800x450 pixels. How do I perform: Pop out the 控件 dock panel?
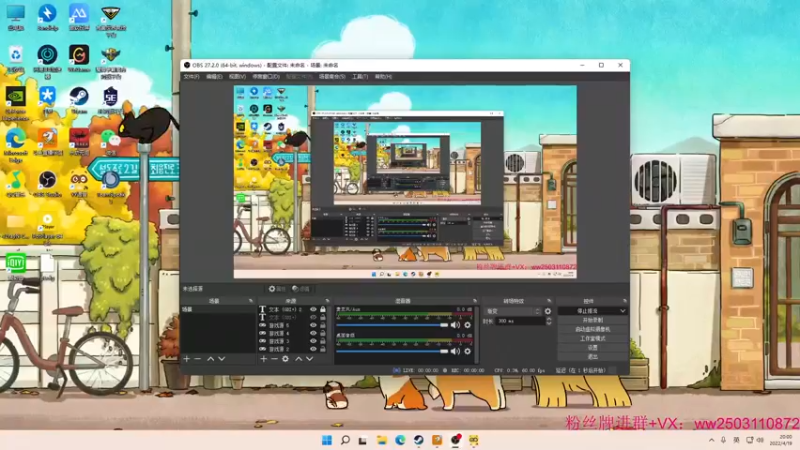pos(624,301)
